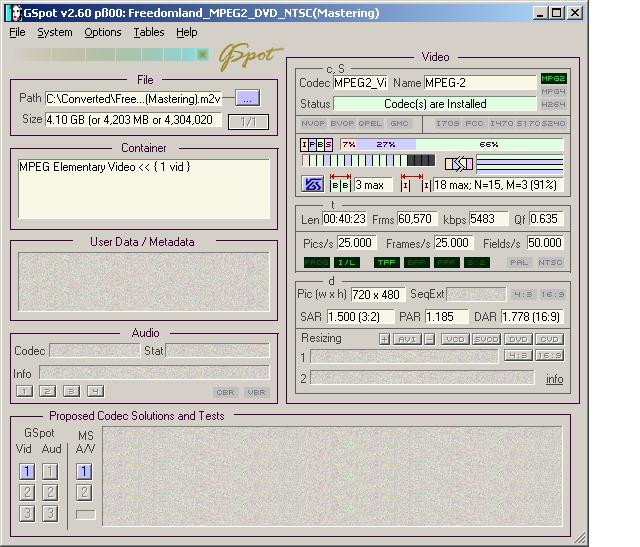640x547 pixels.
Task: Select the MPEG Elementary Video container text
Action: [104, 167]
